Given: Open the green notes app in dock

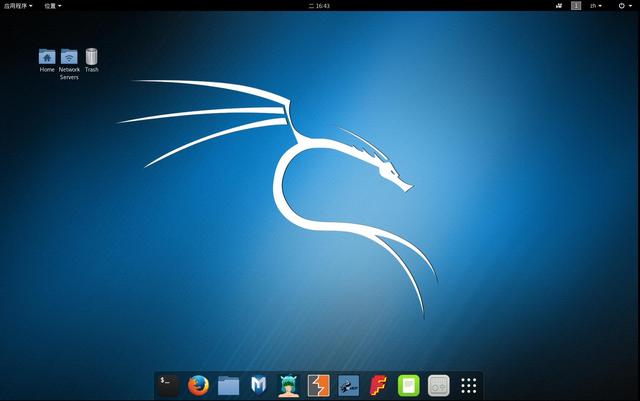Looking at the screenshot, I should [x=409, y=385].
